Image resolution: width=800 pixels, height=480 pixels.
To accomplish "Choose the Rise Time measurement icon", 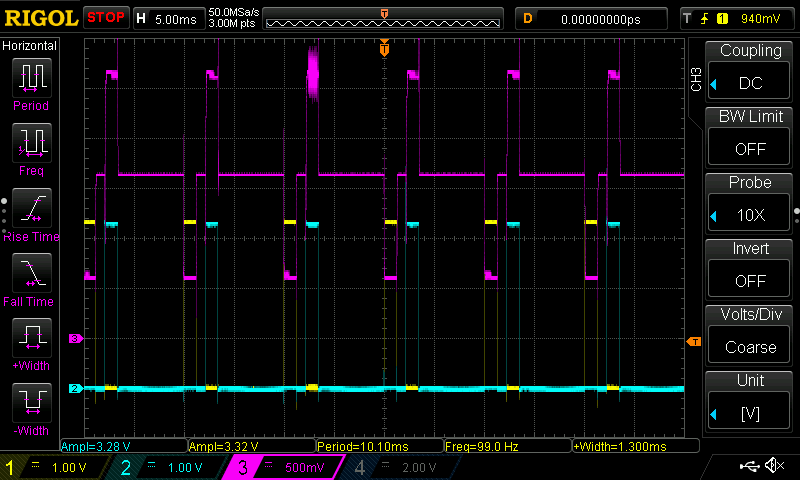I will 32,208.
